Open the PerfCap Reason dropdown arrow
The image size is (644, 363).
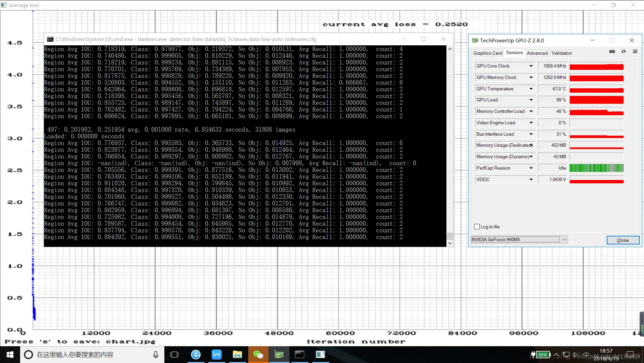[531, 168]
